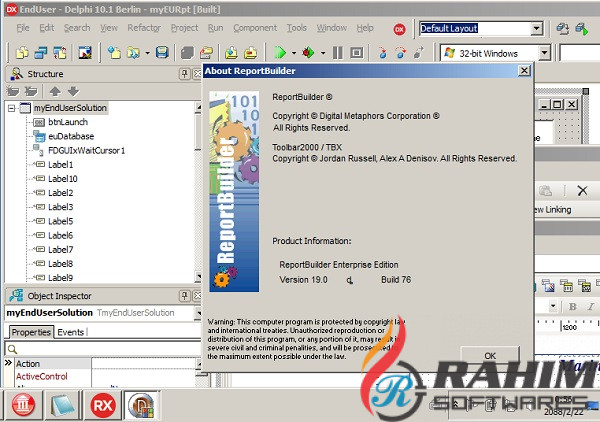Click the Move Up arrow in Structure panel

click(55, 91)
